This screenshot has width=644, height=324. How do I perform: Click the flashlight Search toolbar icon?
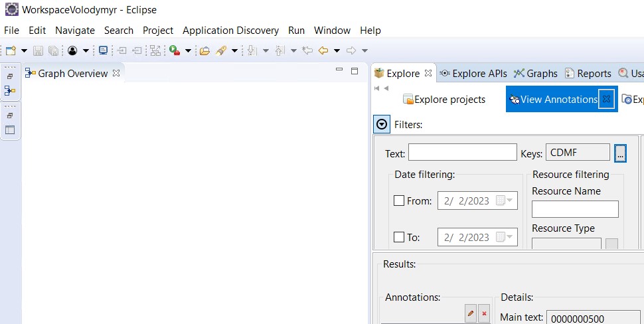(x=221, y=50)
